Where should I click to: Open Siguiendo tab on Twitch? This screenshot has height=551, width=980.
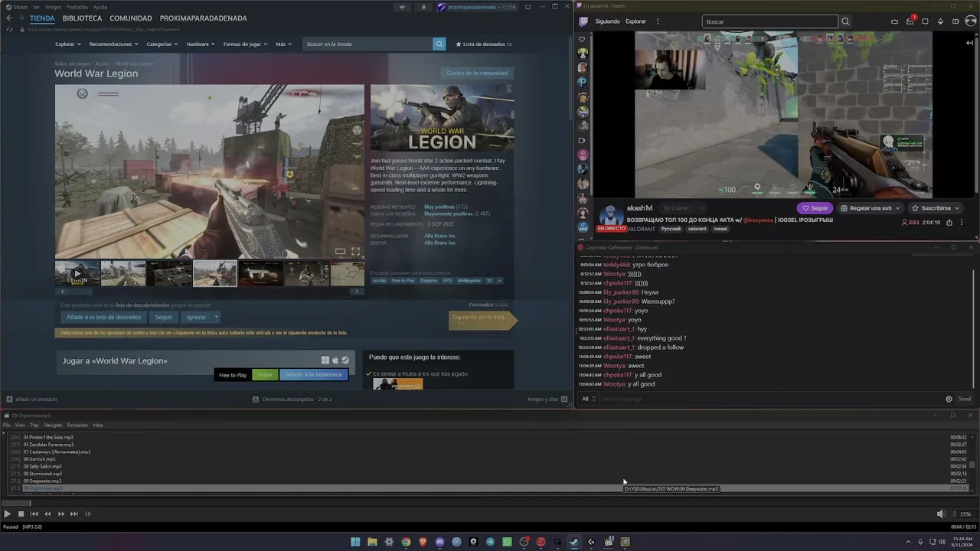(x=607, y=21)
